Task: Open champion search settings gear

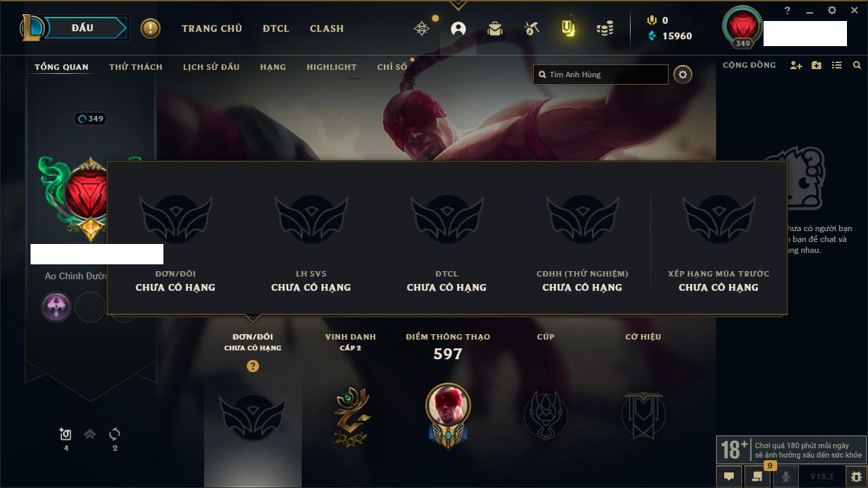Action: pyautogui.click(x=683, y=75)
